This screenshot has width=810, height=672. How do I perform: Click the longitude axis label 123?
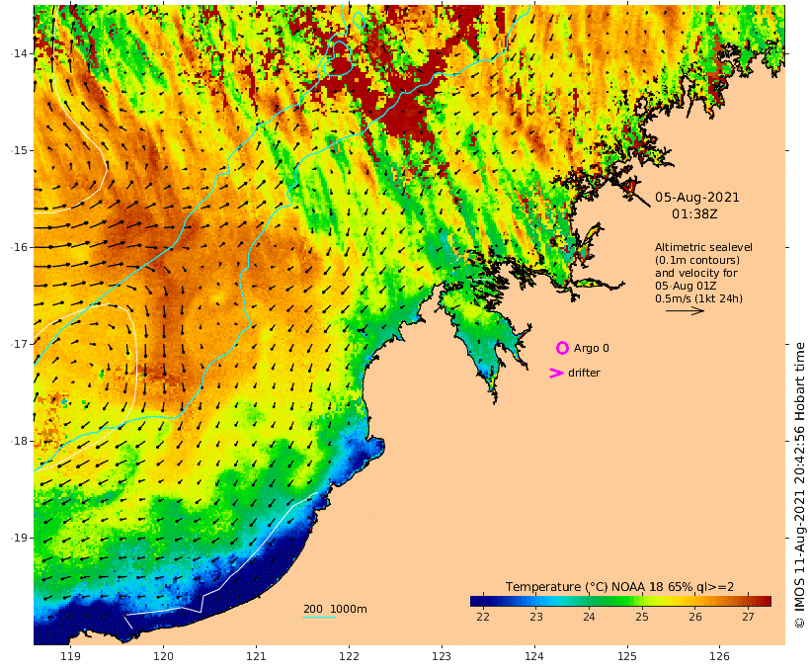click(442, 656)
